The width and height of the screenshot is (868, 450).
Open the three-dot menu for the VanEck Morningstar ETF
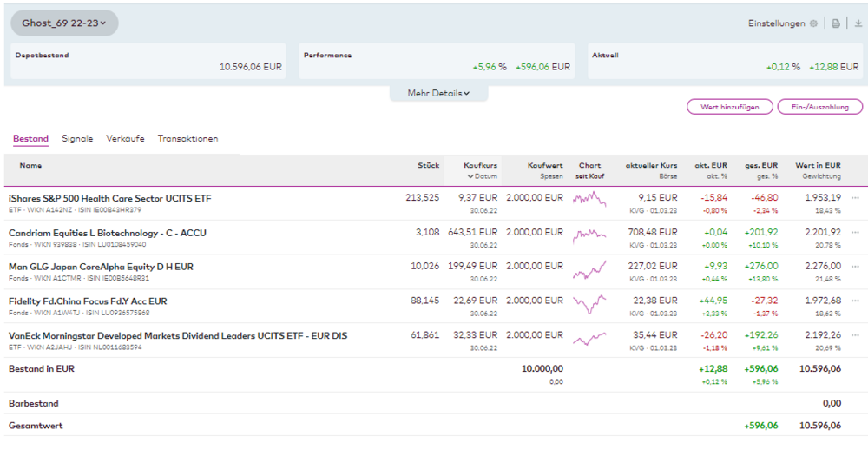pyautogui.click(x=855, y=336)
